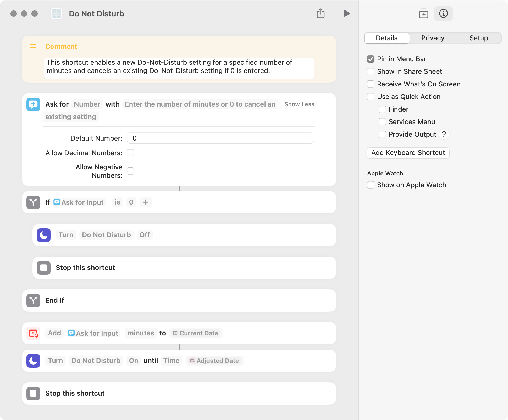
Task: Open the share menu icon
Action: (x=321, y=13)
